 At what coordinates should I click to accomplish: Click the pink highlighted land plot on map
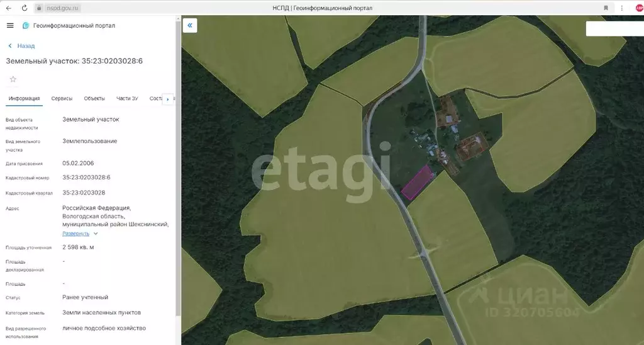419,183
